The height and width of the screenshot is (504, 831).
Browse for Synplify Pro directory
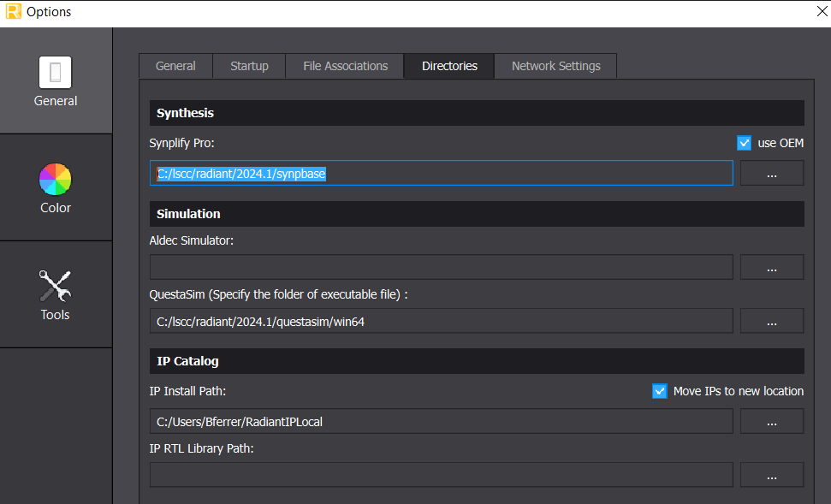tap(772, 174)
